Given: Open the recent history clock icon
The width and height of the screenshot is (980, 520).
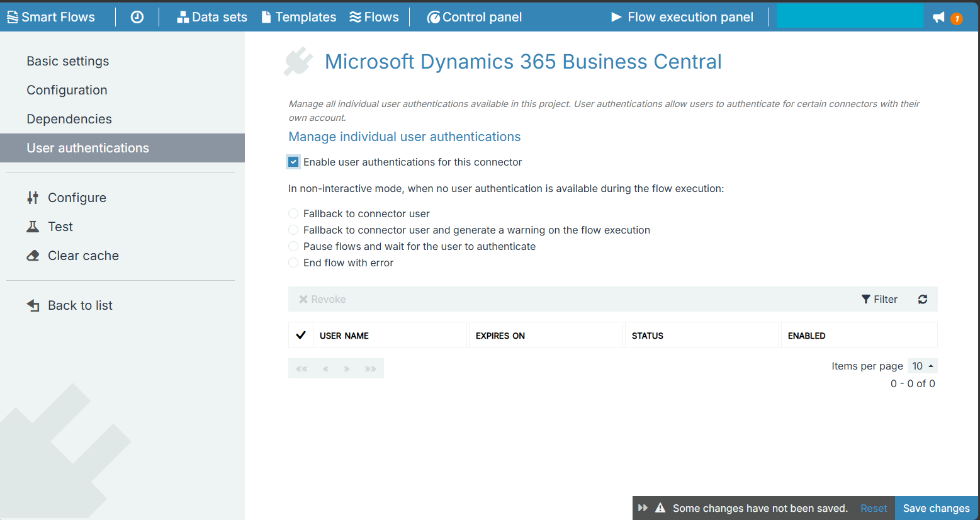Looking at the screenshot, I should point(137,17).
